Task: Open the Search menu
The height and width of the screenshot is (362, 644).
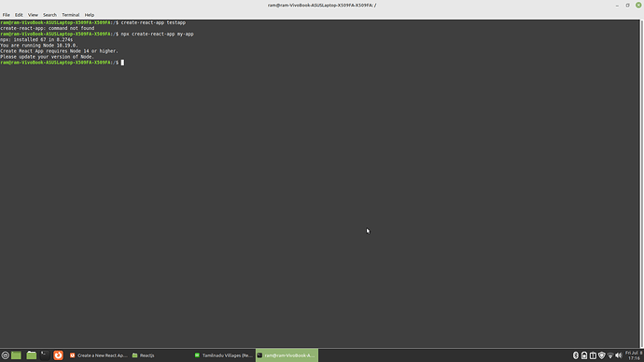Action: (x=49, y=15)
